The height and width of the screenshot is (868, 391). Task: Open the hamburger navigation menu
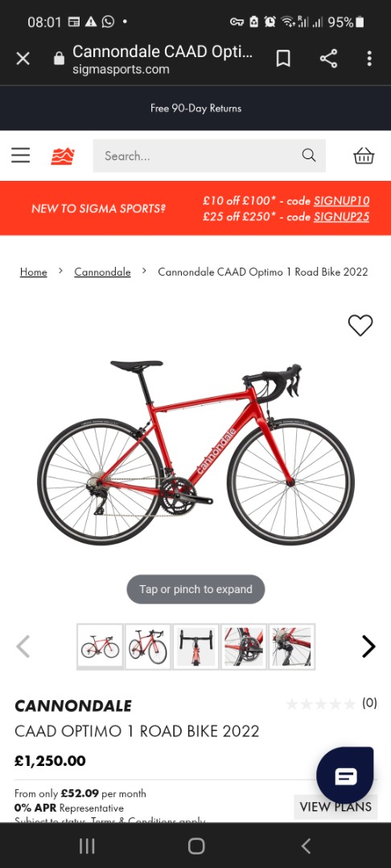click(x=20, y=156)
